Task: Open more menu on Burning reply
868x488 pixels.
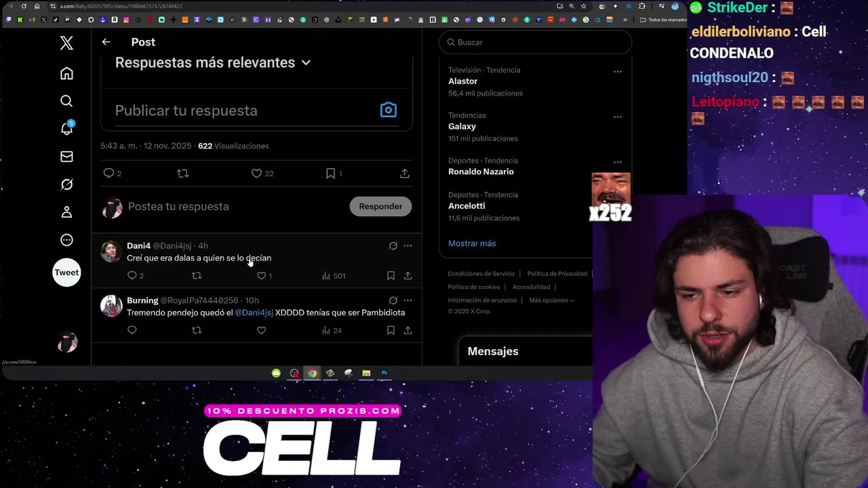Action: pos(408,300)
